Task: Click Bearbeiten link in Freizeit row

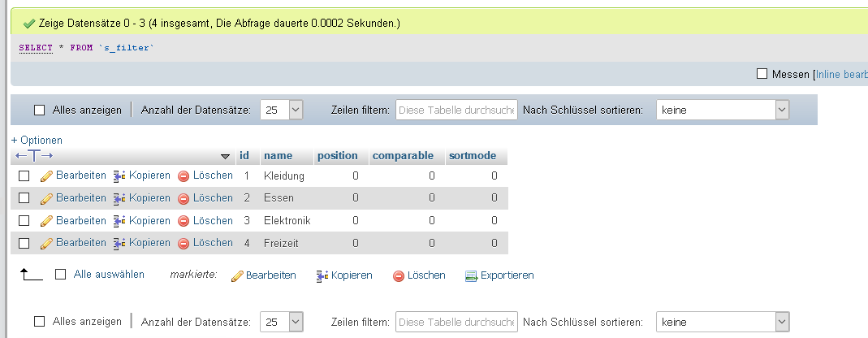Action: point(81,243)
